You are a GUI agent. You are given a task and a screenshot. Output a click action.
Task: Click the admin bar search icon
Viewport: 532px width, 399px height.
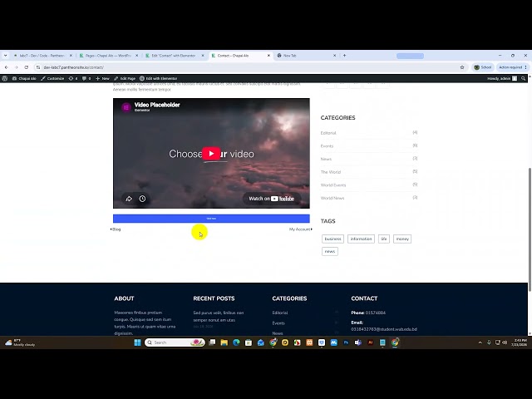pyautogui.click(x=523, y=78)
